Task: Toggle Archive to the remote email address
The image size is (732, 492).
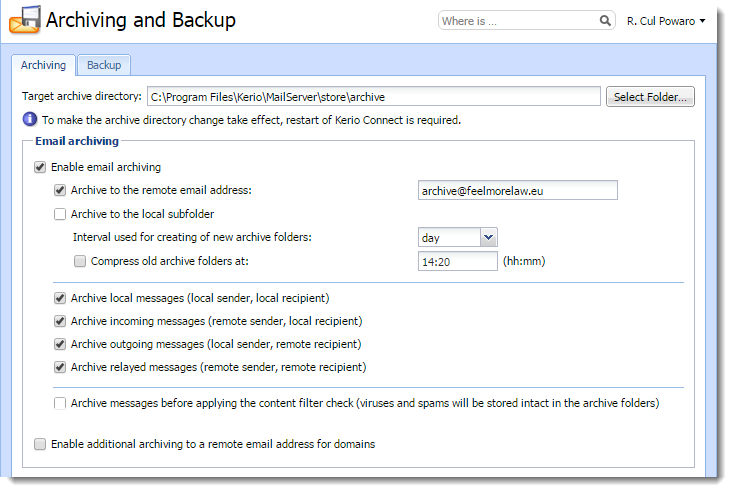Action: (60, 190)
